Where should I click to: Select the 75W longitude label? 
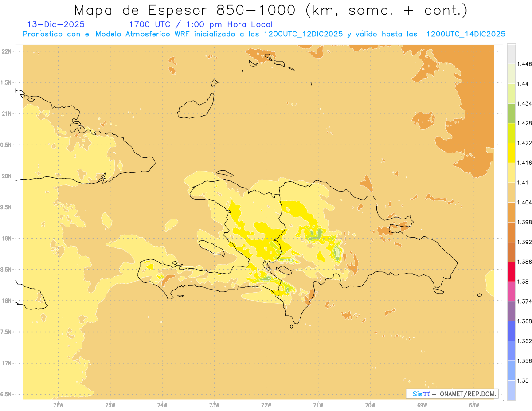tap(110, 405)
